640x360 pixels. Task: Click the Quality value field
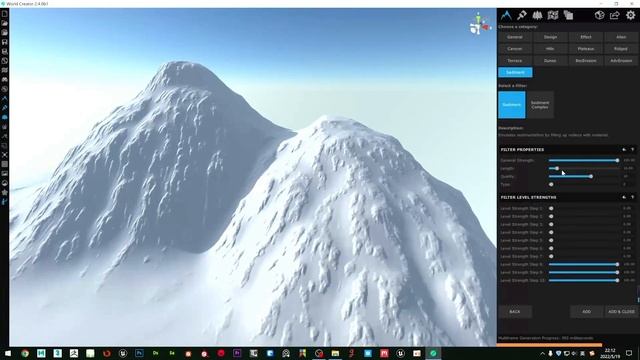629,176
